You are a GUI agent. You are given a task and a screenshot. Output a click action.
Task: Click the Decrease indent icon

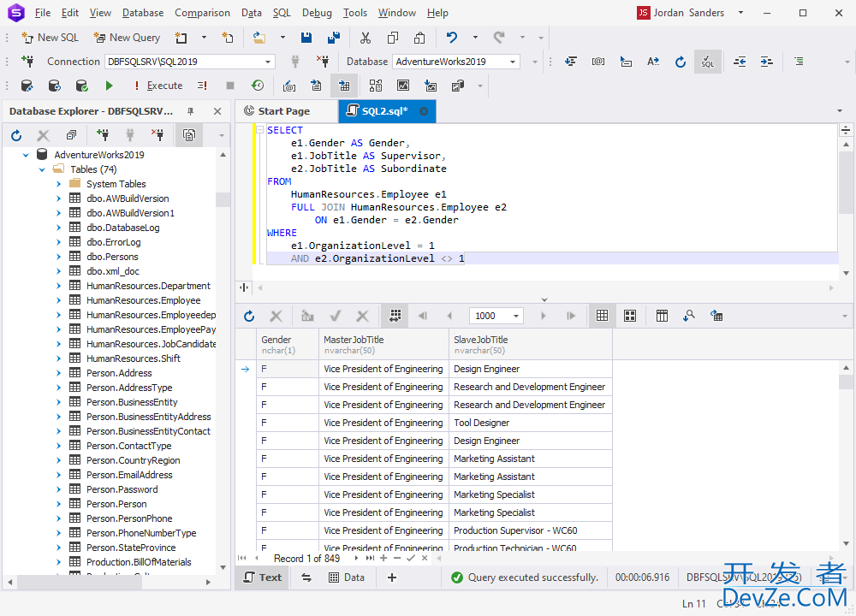tap(740, 62)
